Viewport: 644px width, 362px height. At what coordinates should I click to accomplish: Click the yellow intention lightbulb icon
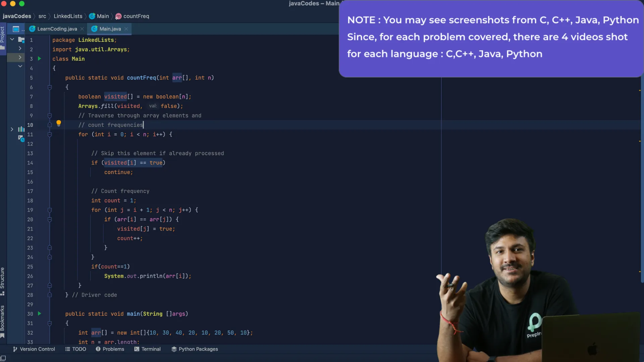point(59,123)
